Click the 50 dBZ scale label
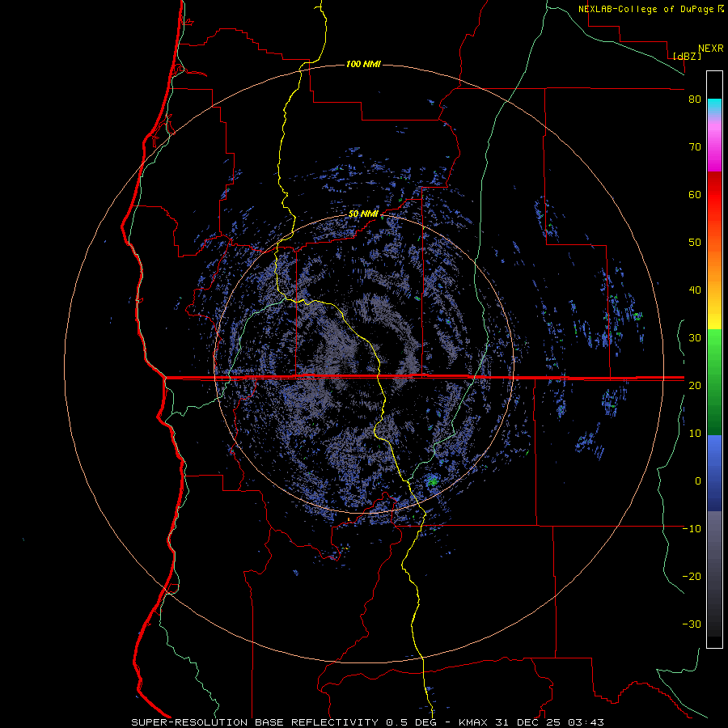This screenshot has height=728, width=728. click(695, 243)
